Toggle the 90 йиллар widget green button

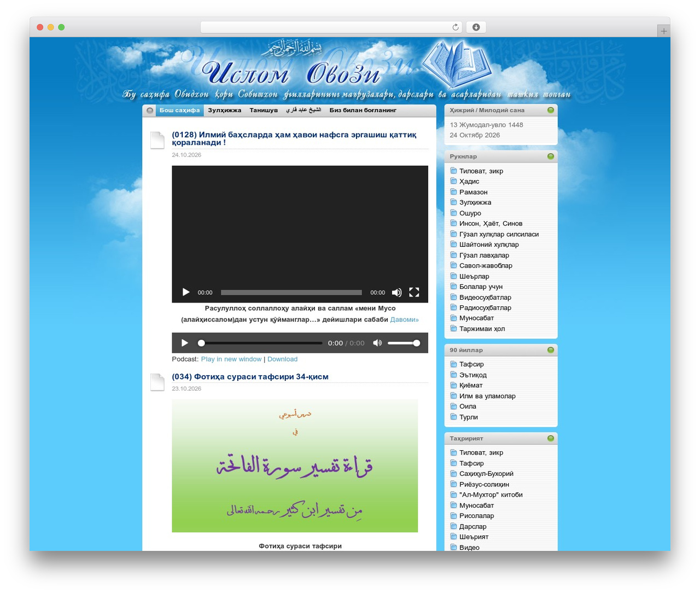point(551,350)
